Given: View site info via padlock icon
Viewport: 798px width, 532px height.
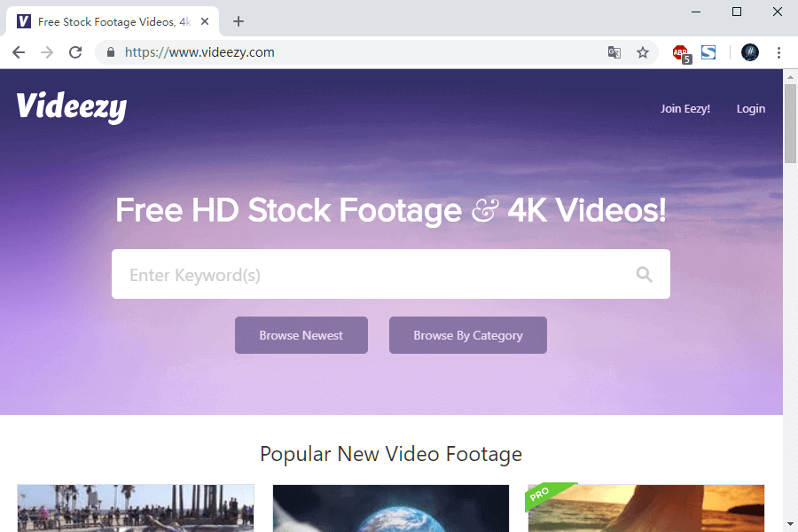Looking at the screenshot, I should pos(111,52).
